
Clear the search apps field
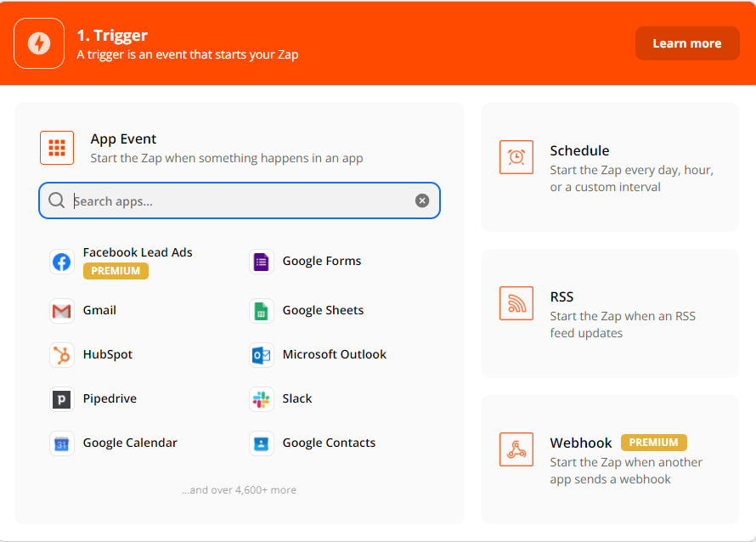(x=422, y=201)
